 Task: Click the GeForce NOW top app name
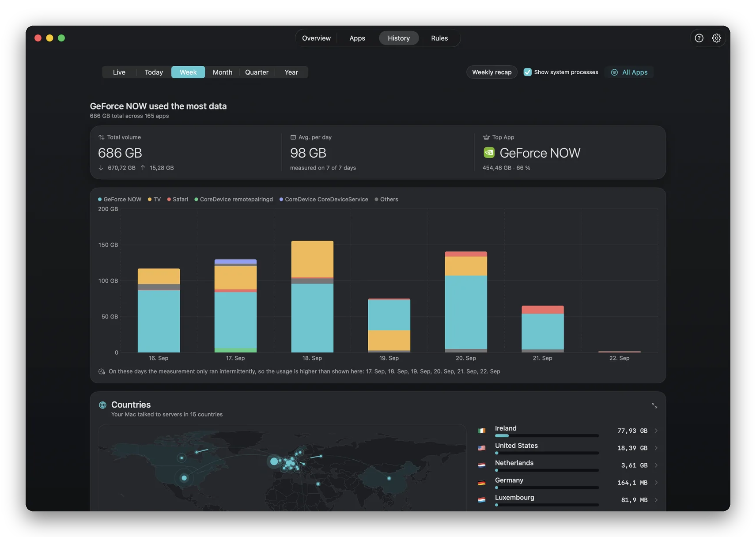(540, 153)
